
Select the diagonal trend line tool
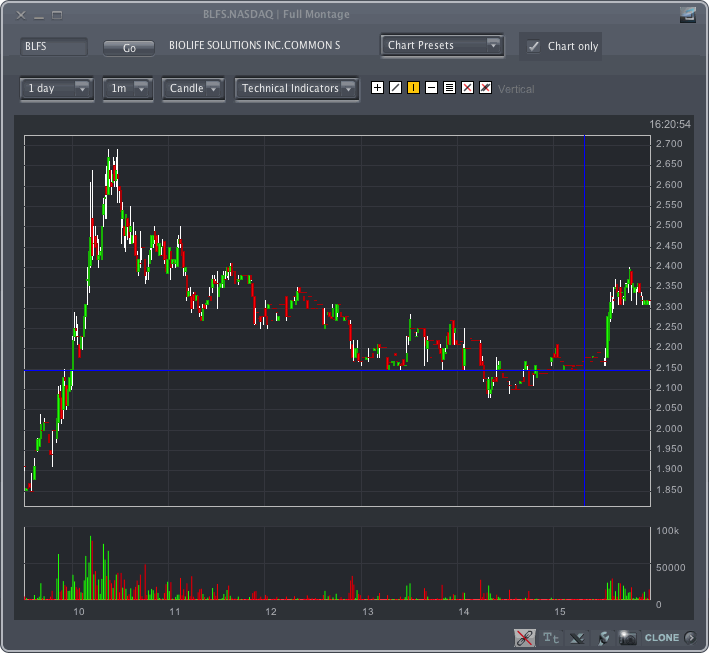click(395, 88)
